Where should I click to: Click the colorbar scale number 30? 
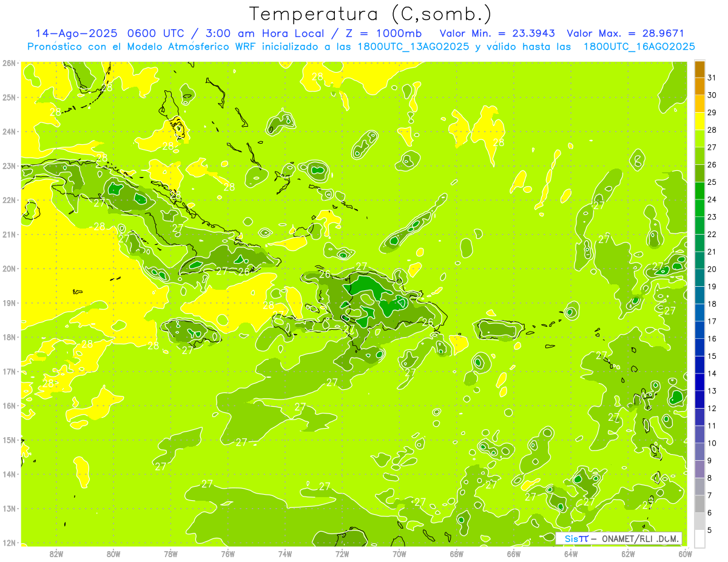[x=712, y=95]
